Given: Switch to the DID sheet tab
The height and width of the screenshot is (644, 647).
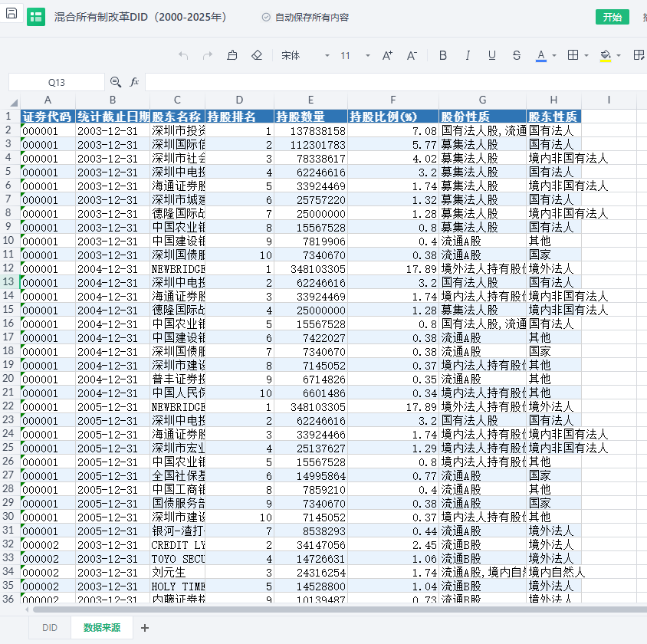Looking at the screenshot, I should [50, 627].
